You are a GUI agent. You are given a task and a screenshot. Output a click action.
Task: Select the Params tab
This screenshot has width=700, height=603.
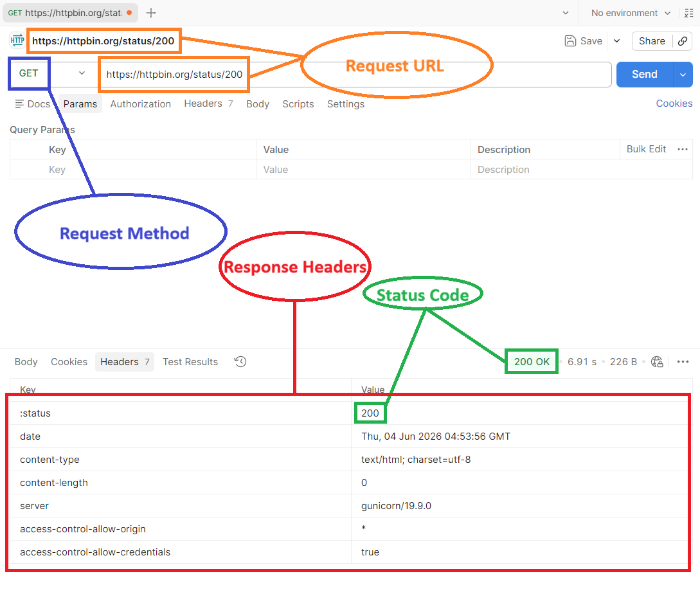tap(80, 104)
